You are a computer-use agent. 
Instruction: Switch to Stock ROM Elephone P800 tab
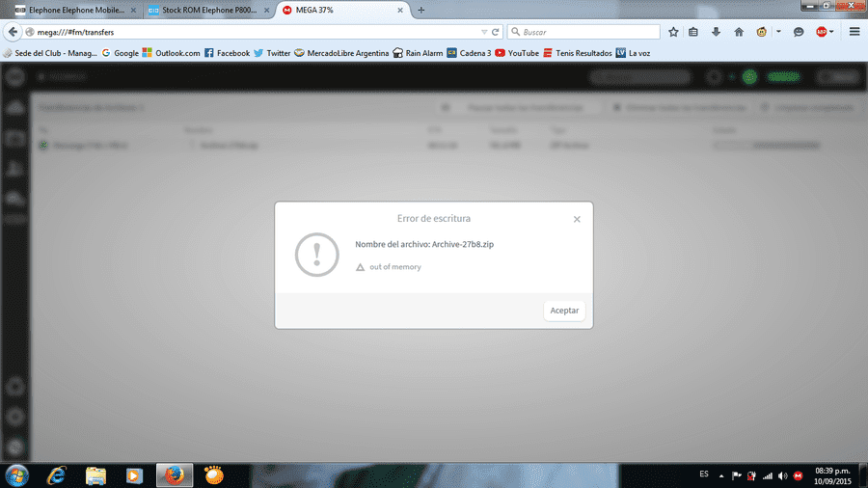click(208, 10)
